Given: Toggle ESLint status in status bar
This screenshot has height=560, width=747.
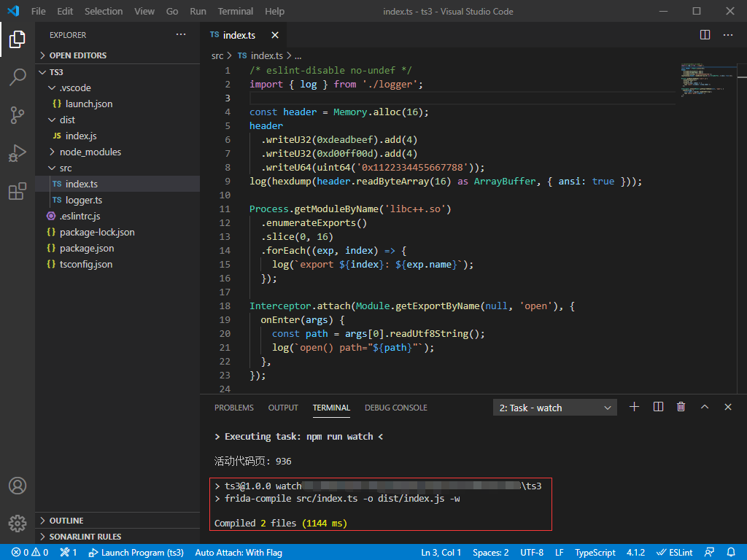Looking at the screenshot, I should click(x=675, y=553).
